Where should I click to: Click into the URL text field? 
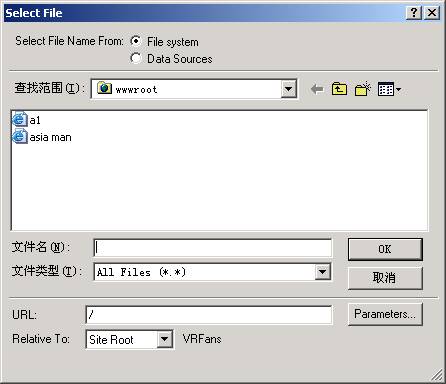pos(209,314)
